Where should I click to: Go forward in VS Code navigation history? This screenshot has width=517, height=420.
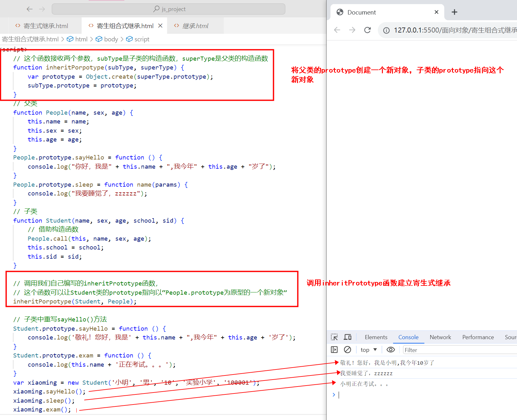point(42,9)
